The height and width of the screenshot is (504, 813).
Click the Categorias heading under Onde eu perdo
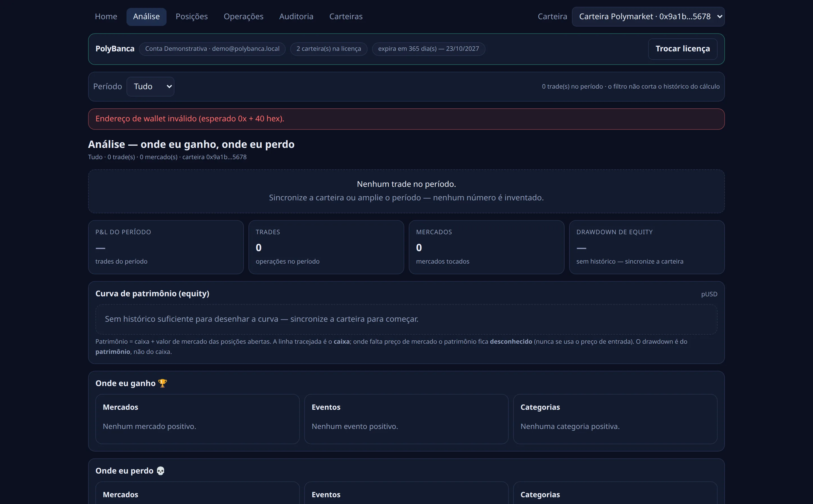click(540, 494)
